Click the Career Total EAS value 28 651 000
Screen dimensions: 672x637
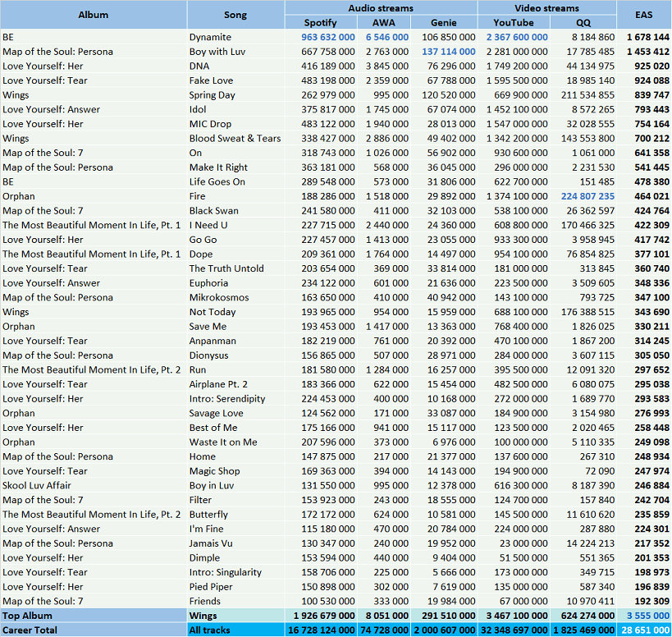[x=646, y=630]
